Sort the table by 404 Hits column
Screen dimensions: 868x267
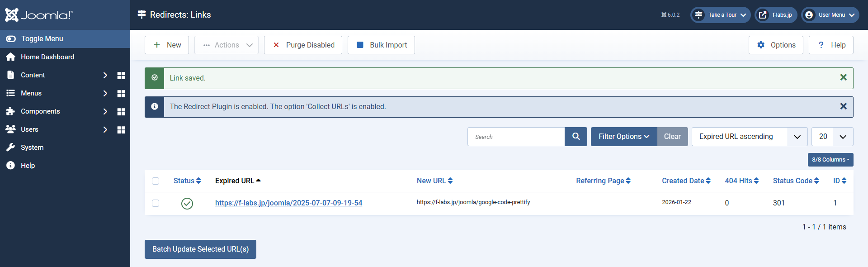(741, 181)
